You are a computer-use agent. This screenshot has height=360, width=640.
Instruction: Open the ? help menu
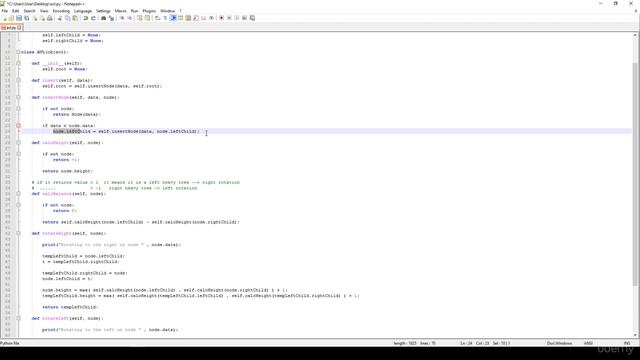180,11
